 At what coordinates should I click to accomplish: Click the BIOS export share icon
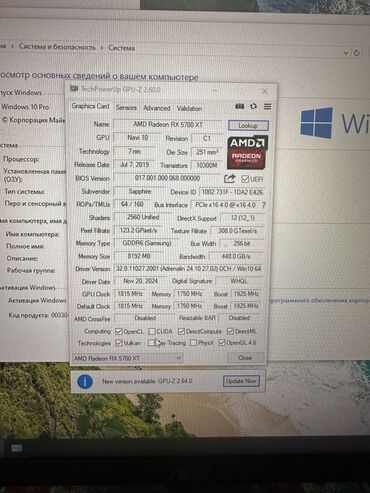tap(229, 179)
